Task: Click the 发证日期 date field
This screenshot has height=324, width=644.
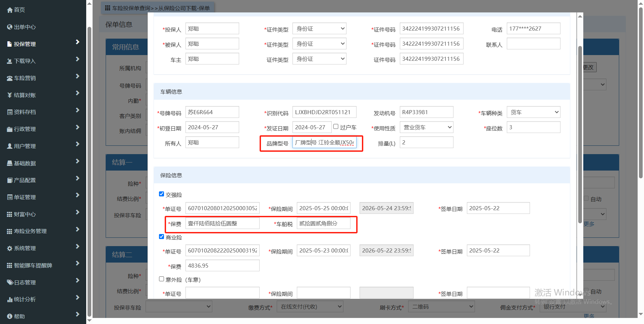Action: [312, 127]
